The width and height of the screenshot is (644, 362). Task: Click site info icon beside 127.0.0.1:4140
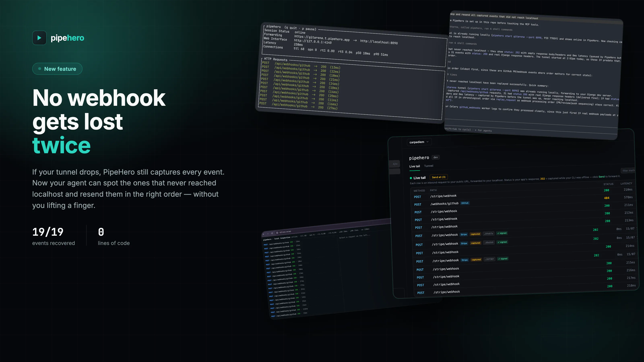[x=277, y=233]
